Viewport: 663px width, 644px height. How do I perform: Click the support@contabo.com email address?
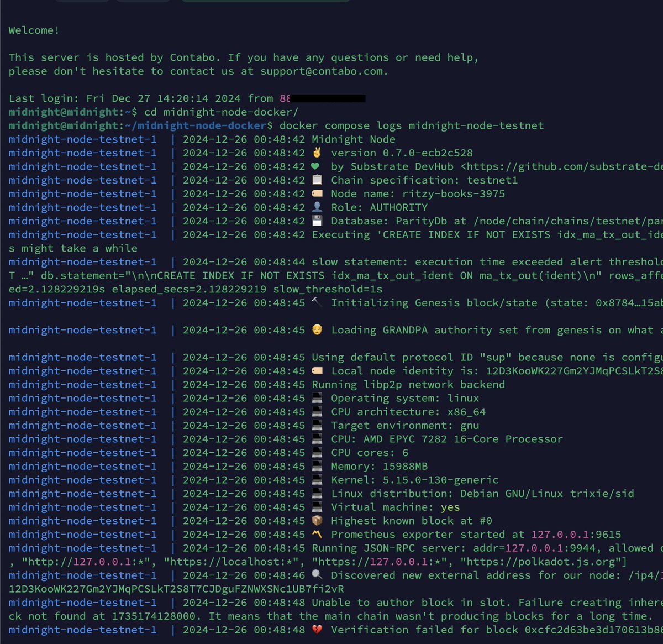tap(322, 71)
